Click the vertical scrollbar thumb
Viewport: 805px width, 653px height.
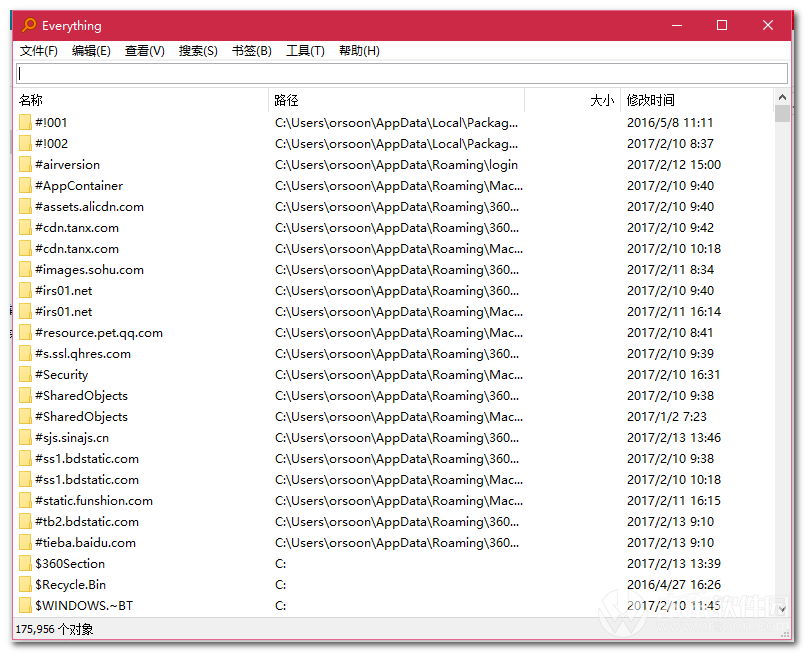click(782, 113)
